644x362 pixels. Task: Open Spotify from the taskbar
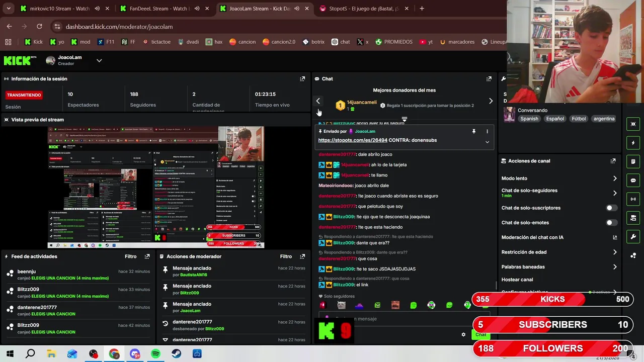(155, 354)
